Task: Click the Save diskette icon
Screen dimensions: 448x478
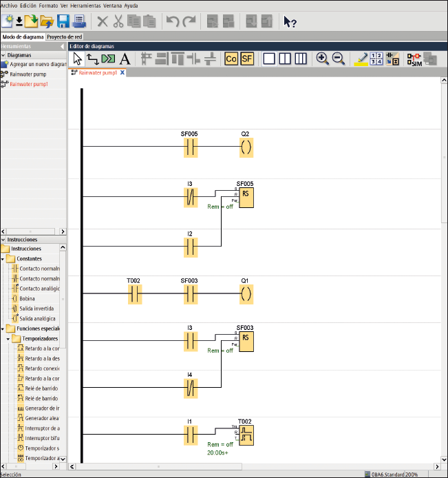Action: pyautogui.click(x=63, y=21)
